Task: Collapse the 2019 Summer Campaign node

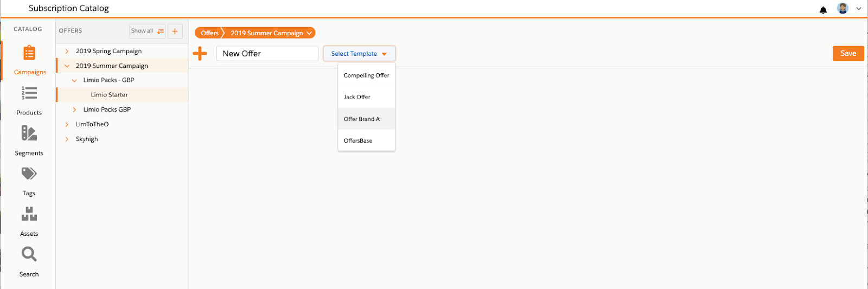Action: click(x=67, y=66)
